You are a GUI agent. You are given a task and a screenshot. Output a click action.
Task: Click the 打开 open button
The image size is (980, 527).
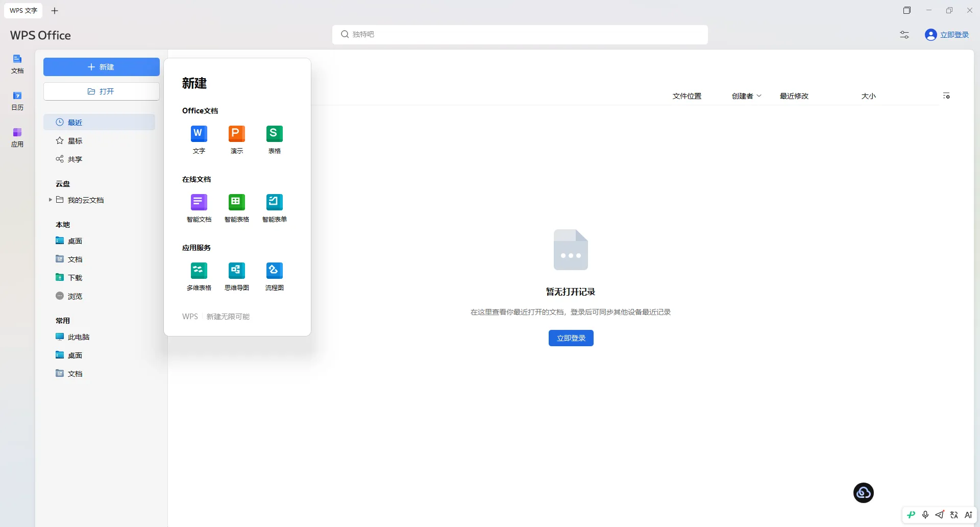click(x=102, y=91)
